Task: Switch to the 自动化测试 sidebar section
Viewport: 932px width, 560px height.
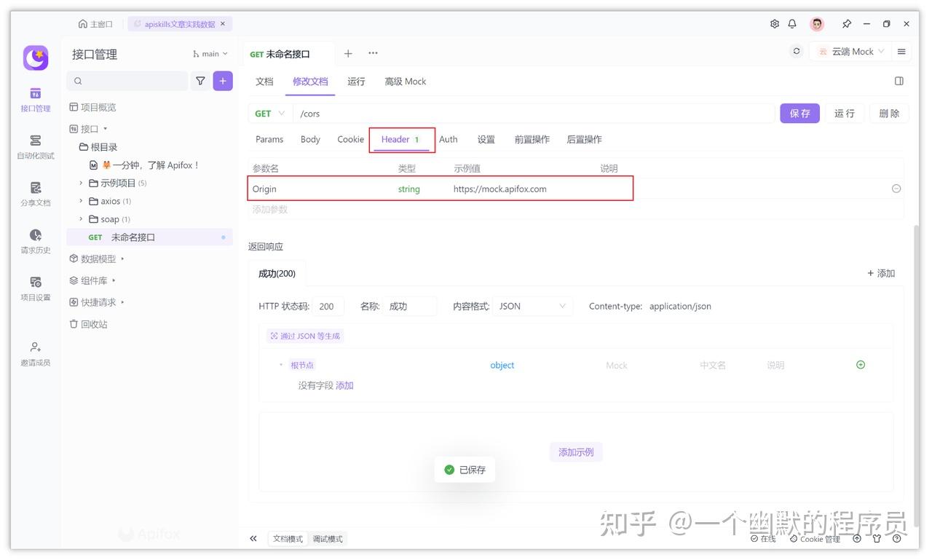Action: point(34,147)
